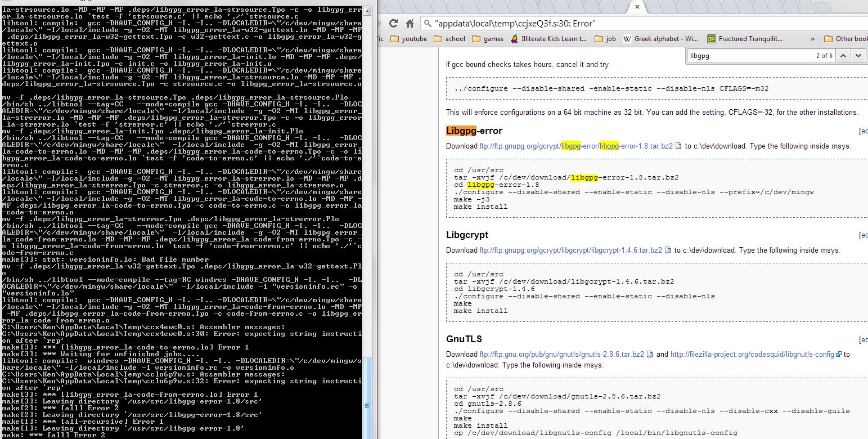Open Fractured Tranquility bookmark

tap(745, 39)
